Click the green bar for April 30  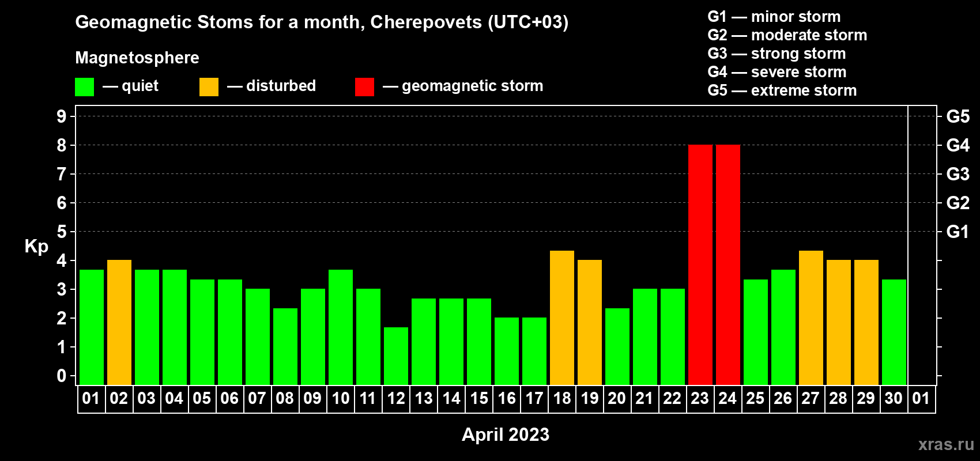coord(894,332)
